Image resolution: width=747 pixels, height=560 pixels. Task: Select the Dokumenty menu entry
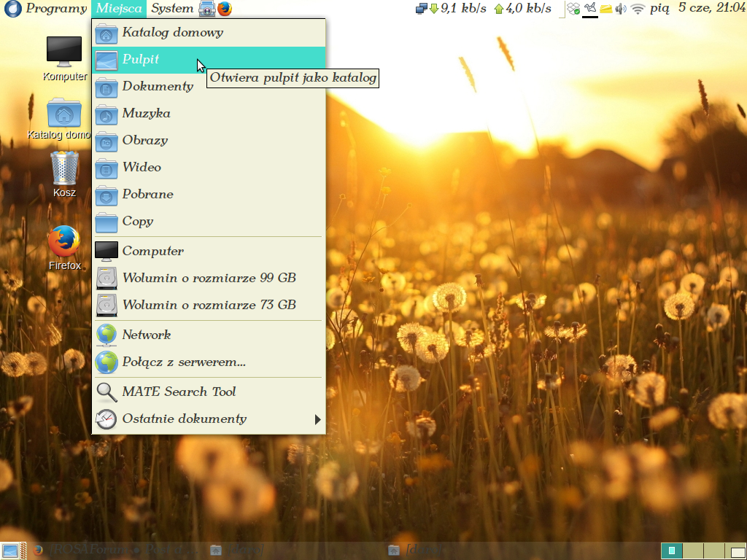point(158,86)
